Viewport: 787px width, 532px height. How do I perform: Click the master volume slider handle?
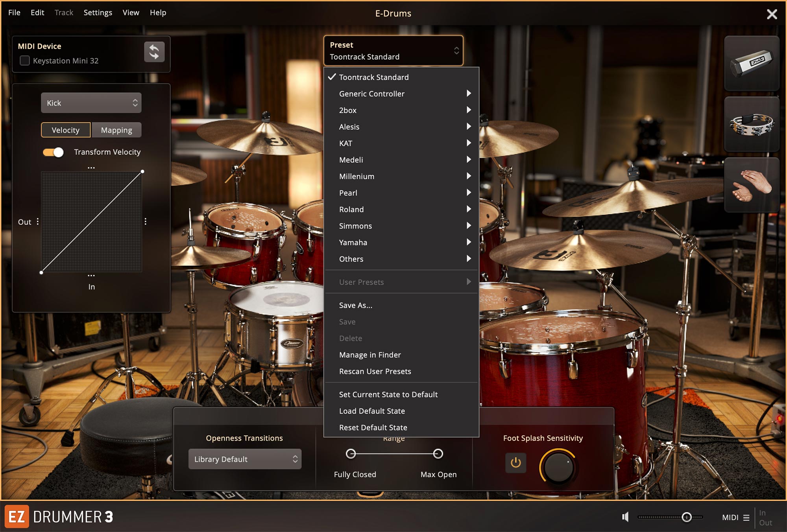(x=687, y=517)
